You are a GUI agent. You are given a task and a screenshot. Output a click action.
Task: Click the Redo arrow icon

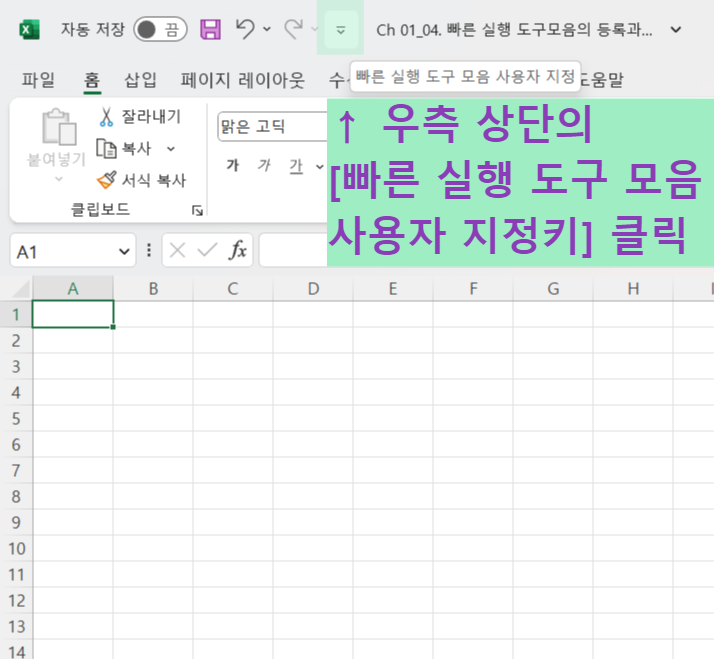[x=293, y=29]
